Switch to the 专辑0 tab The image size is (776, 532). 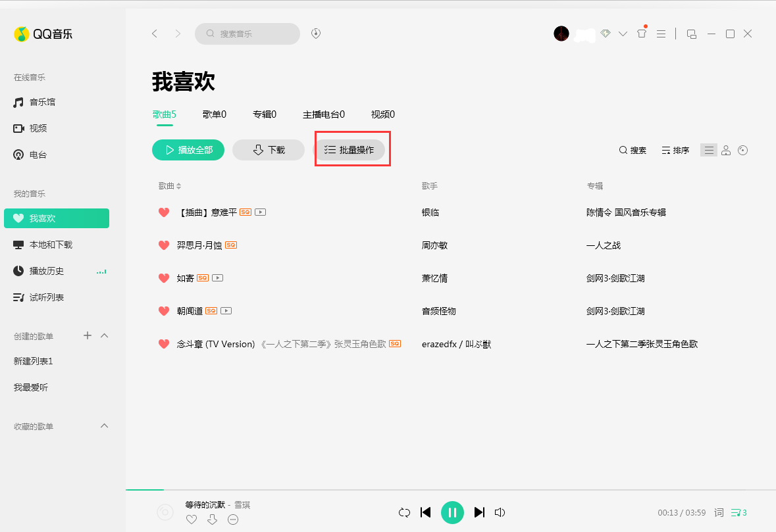[264, 114]
